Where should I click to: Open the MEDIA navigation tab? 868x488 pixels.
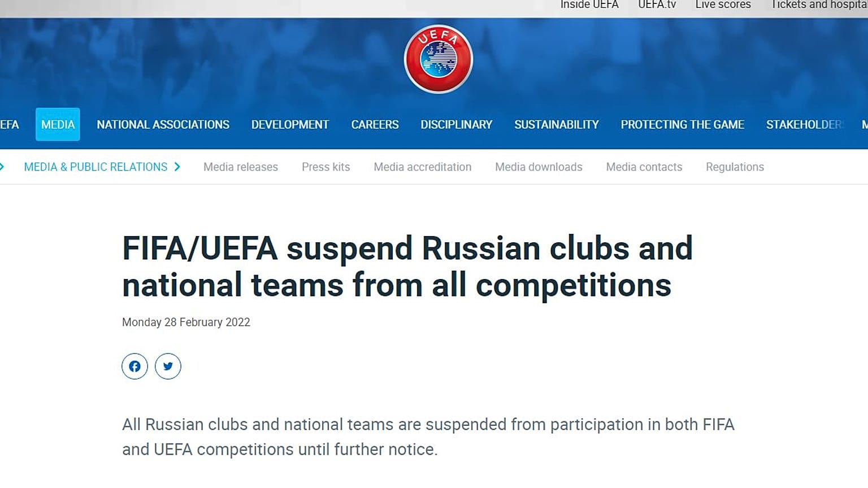[x=58, y=124]
